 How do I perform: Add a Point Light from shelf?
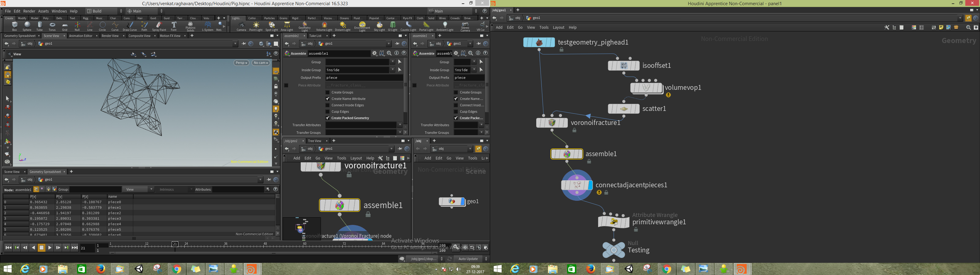pos(256,26)
